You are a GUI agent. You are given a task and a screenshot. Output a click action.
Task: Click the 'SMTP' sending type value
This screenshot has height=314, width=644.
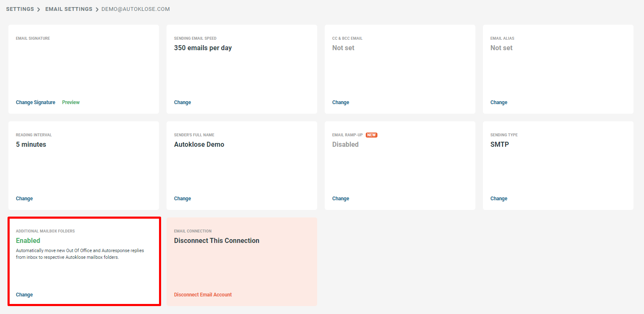coord(500,145)
